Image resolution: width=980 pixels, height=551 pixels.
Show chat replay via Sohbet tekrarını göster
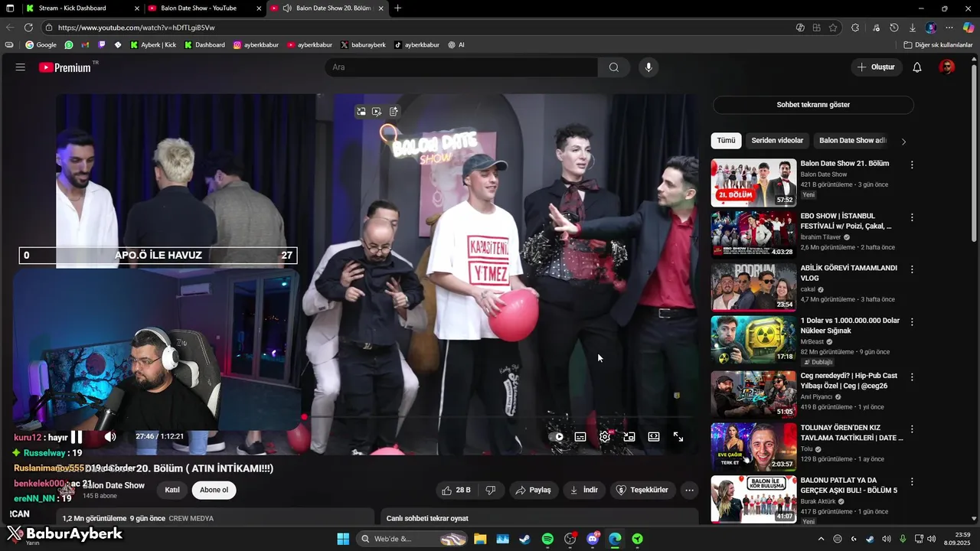813,105
